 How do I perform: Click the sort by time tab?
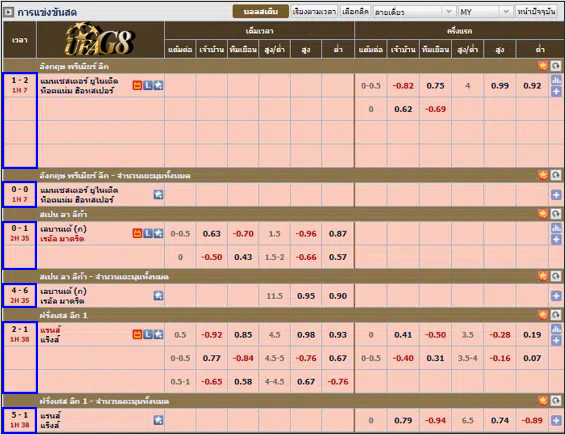tap(314, 12)
